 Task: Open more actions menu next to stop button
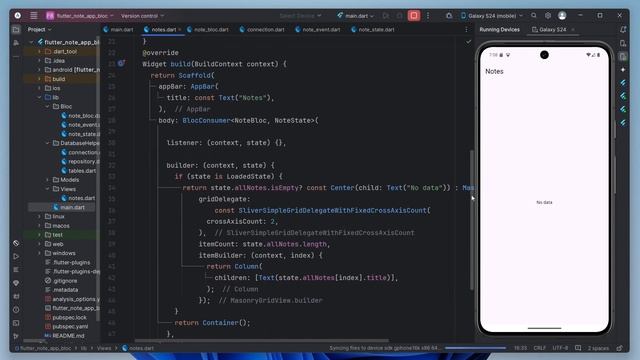[428, 16]
